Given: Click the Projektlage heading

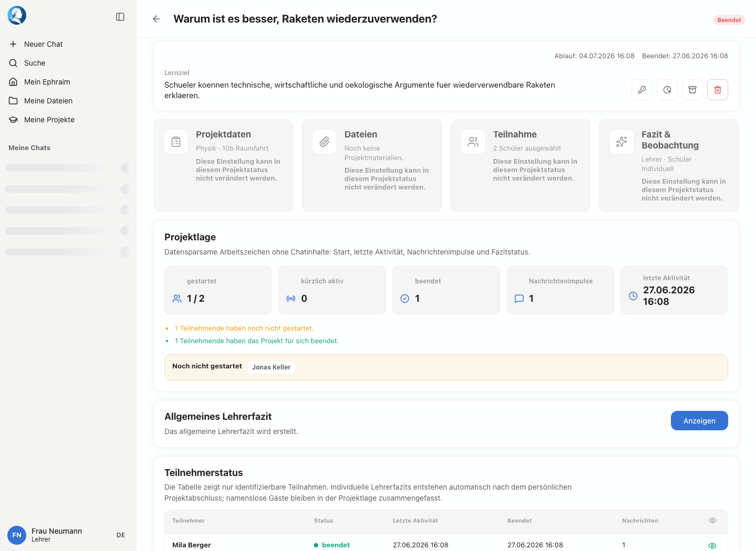Looking at the screenshot, I should 190,237.
